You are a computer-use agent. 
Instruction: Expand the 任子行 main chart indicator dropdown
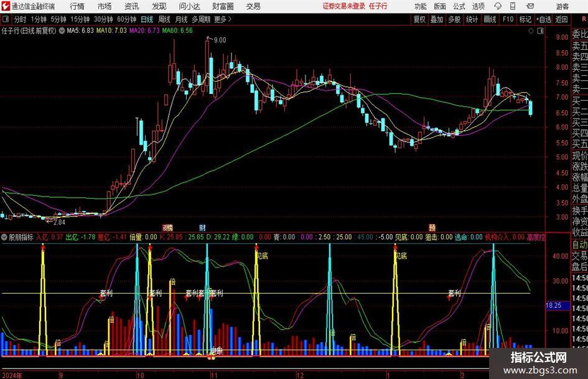[x=62, y=30]
